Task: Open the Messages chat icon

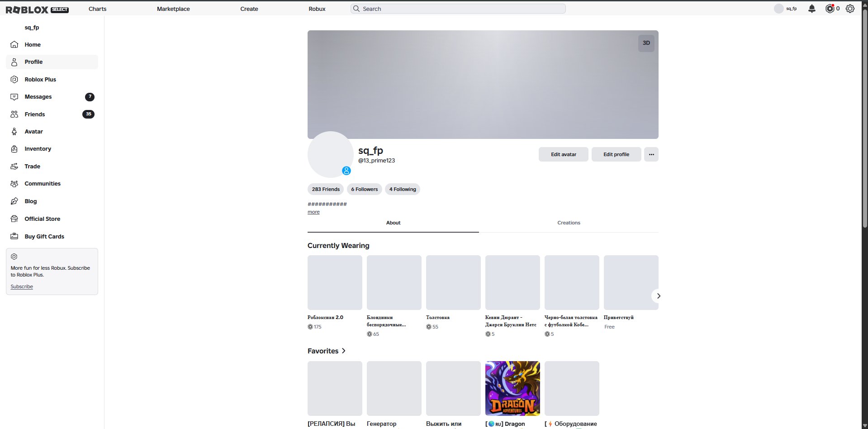Action: click(x=14, y=97)
